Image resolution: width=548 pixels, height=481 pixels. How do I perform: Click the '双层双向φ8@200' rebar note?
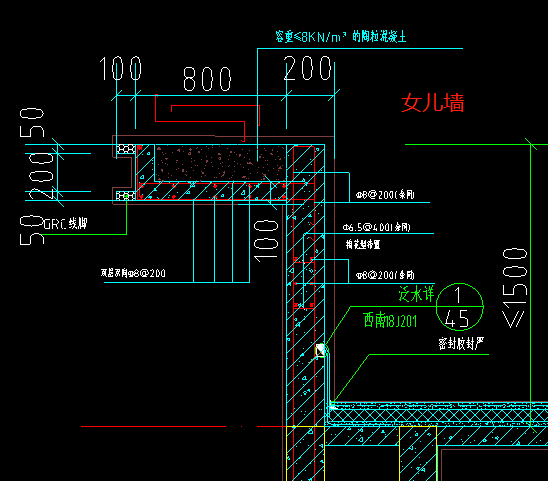(133, 273)
